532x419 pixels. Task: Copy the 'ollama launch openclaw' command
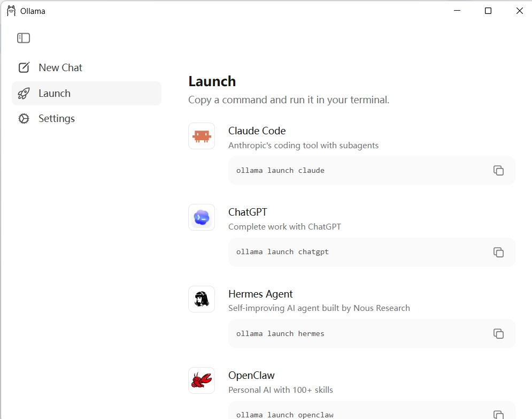[x=498, y=415]
